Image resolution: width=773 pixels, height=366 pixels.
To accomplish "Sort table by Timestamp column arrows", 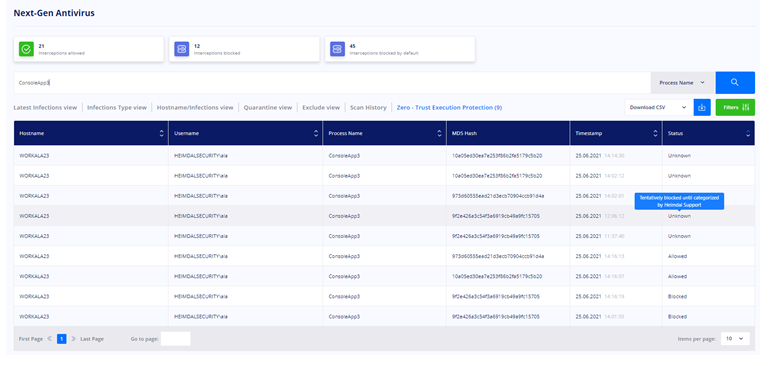I will 655,133.
